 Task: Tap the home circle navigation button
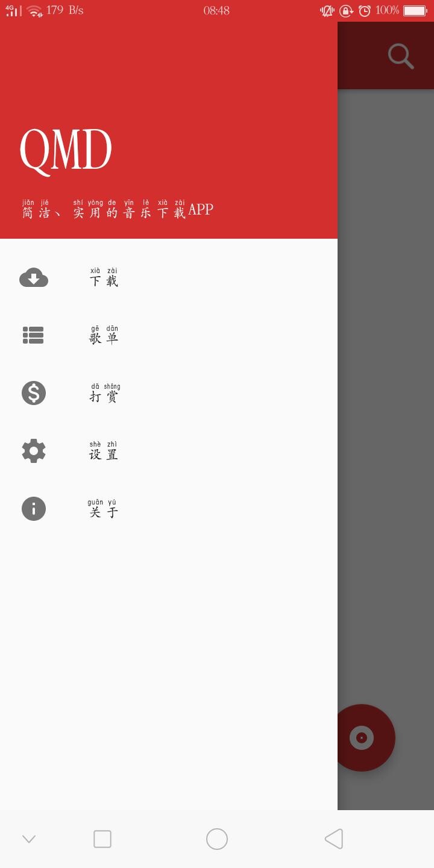pos(217,839)
